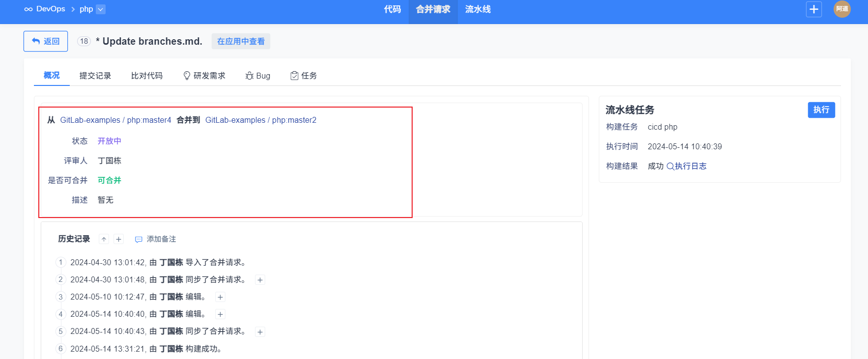Switch to the 比对代码 tab

[x=147, y=76]
